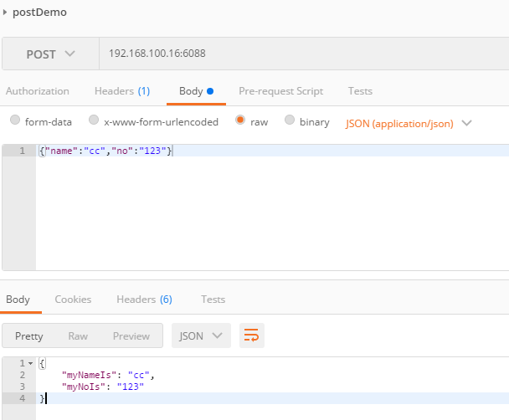Click the Preview response view button
This screenshot has height=420, width=509.
(131, 335)
